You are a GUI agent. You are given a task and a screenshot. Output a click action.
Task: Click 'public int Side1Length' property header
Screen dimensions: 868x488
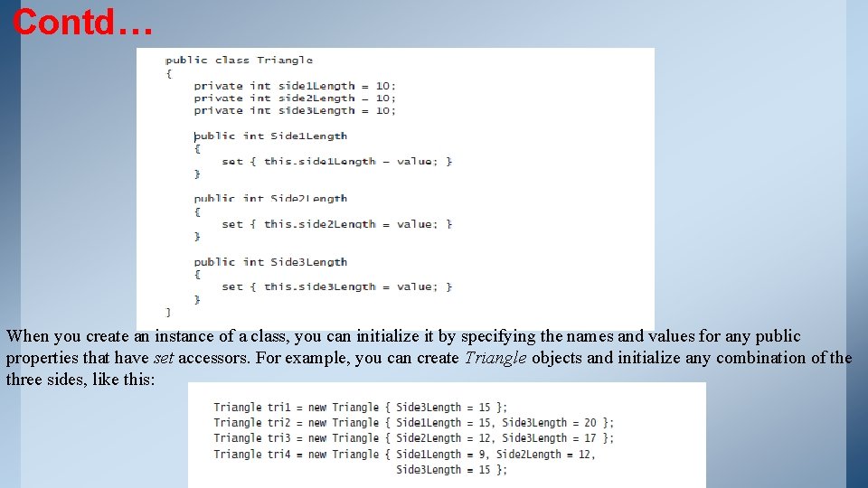pyautogui.click(x=270, y=136)
